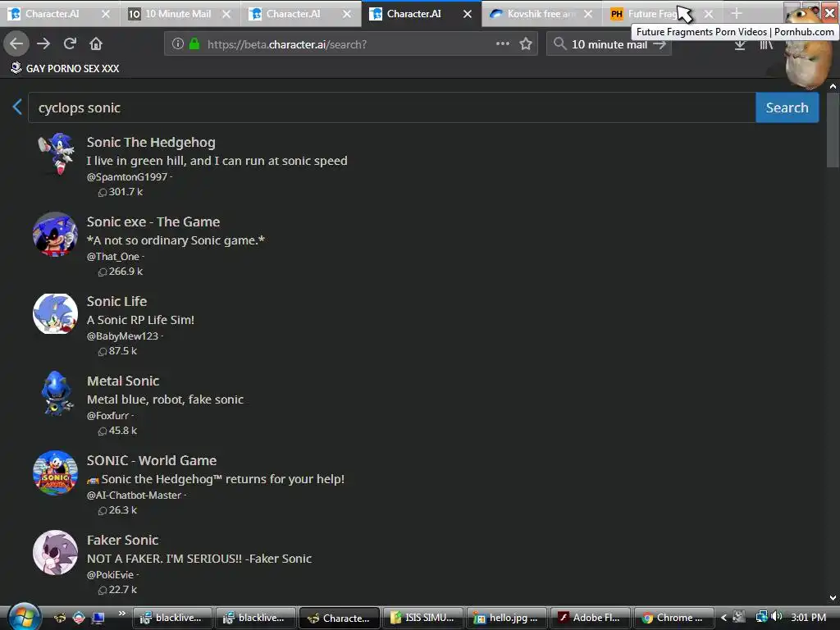Viewport: 840px width, 630px height.
Task: Open the Sonic Life avatar image
Action: 55,314
